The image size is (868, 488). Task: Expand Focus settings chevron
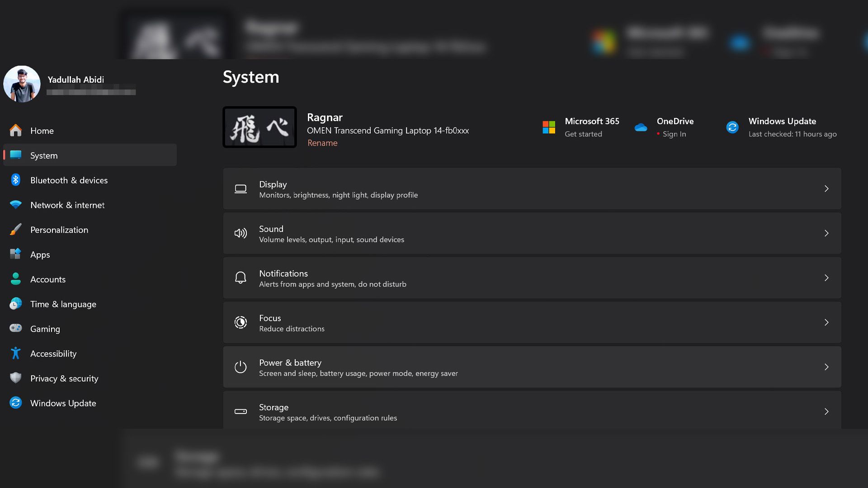(826, 322)
